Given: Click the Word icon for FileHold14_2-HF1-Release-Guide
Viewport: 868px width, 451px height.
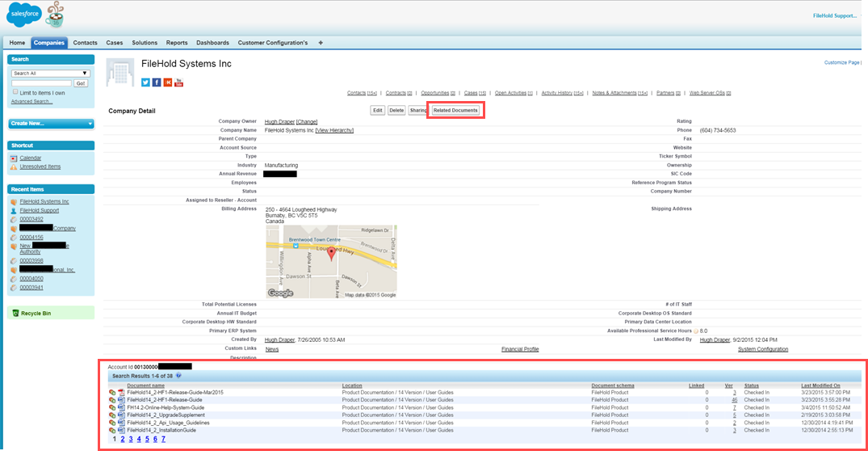Looking at the screenshot, I should coord(121,400).
